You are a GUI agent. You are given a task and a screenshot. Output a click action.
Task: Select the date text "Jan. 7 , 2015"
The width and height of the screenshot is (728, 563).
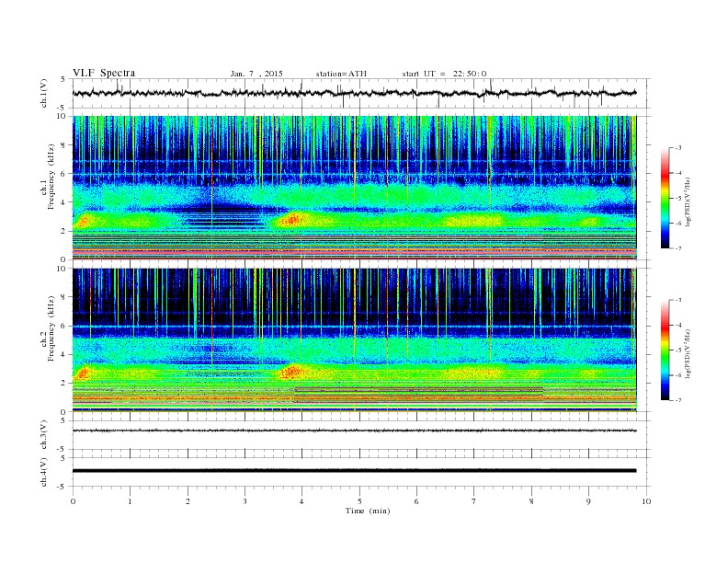256,74
